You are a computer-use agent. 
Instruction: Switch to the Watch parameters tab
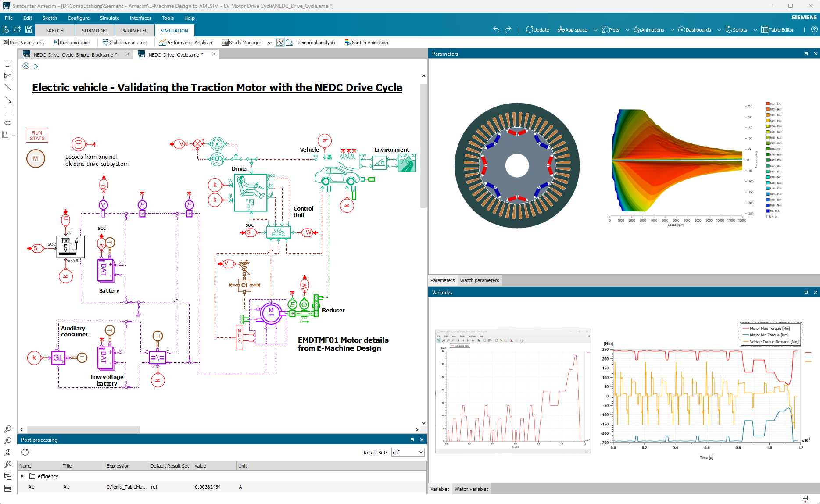(x=480, y=280)
